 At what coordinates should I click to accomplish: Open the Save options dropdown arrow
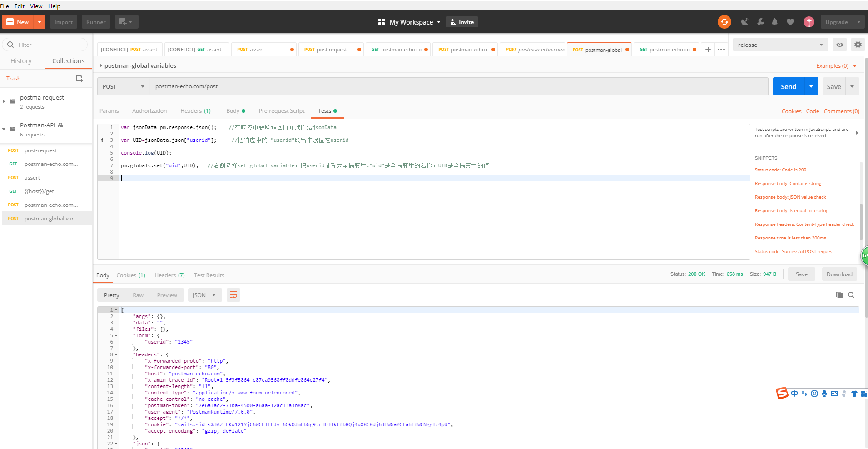coord(852,86)
